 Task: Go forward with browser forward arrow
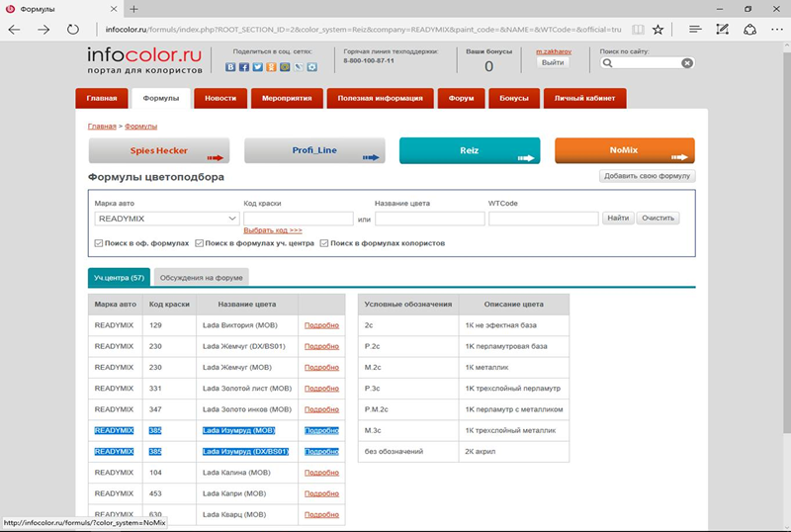(x=44, y=30)
